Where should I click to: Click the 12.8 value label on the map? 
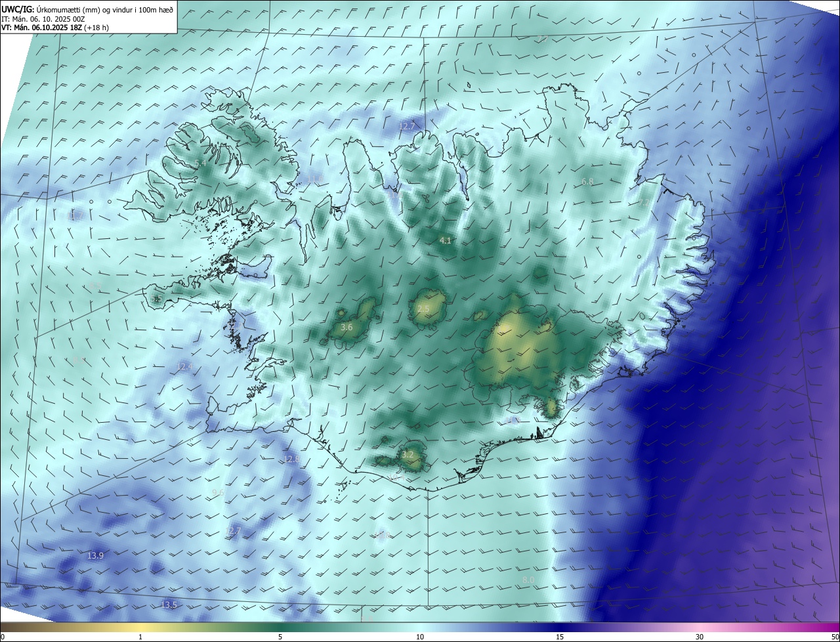[291, 460]
